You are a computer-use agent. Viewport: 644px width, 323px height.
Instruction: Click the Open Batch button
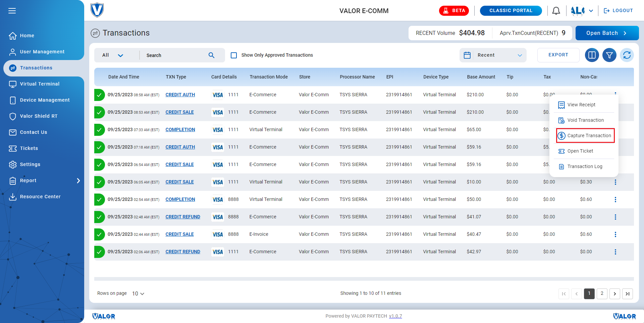[x=606, y=33]
